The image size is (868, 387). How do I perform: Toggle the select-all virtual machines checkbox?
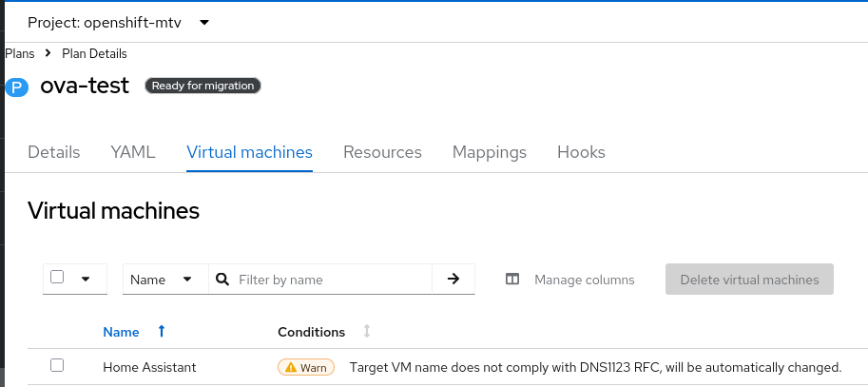point(57,278)
